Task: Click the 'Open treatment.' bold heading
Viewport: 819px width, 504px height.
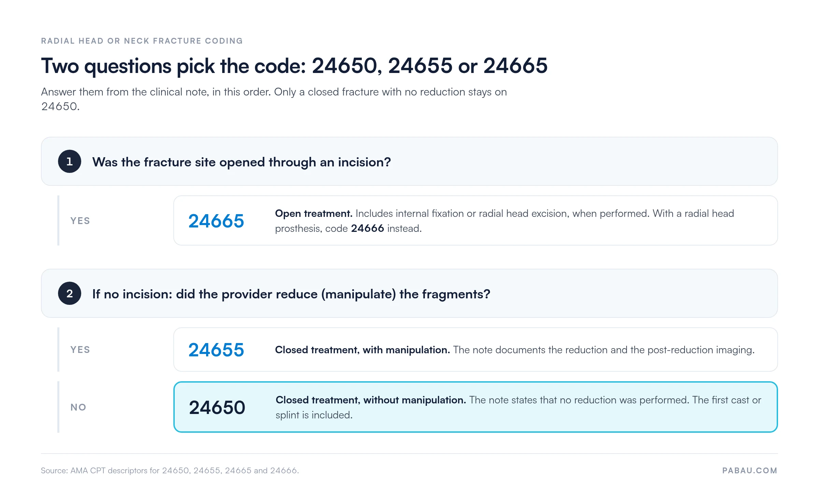Action: (x=314, y=213)
